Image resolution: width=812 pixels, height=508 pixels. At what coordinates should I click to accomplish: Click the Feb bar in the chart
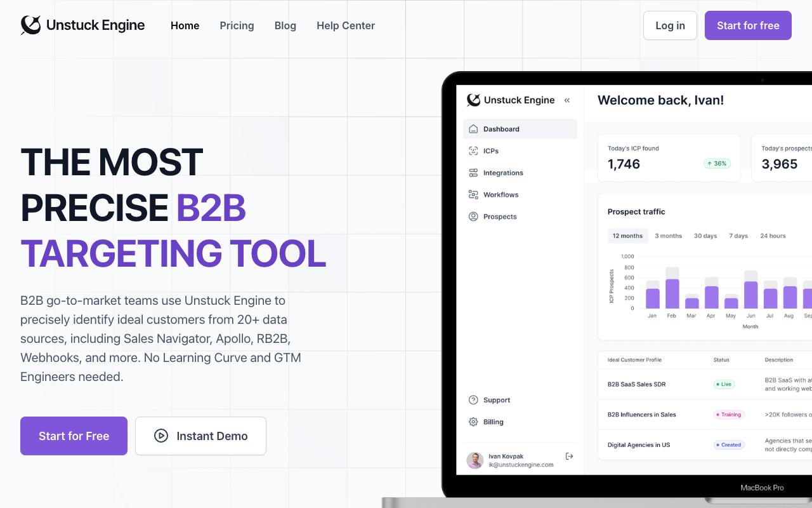pyautogui.click(x=672, y=288)
